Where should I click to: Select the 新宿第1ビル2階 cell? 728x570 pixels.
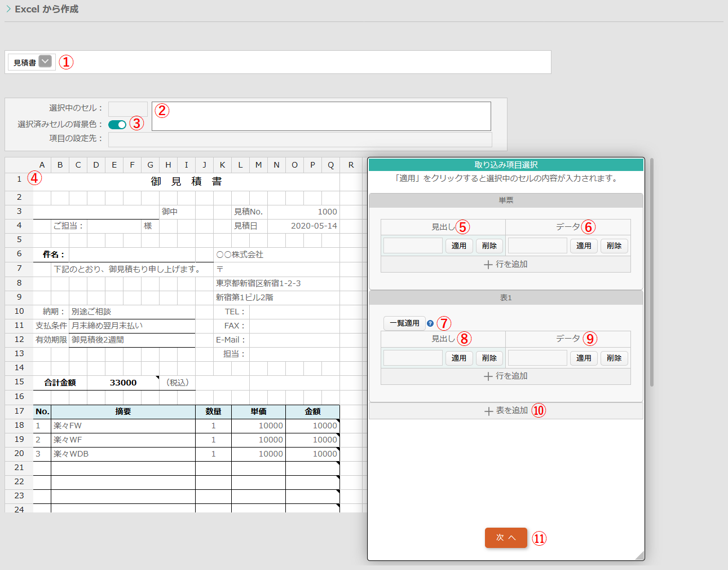pyautogui.click(x=277, y=297)
